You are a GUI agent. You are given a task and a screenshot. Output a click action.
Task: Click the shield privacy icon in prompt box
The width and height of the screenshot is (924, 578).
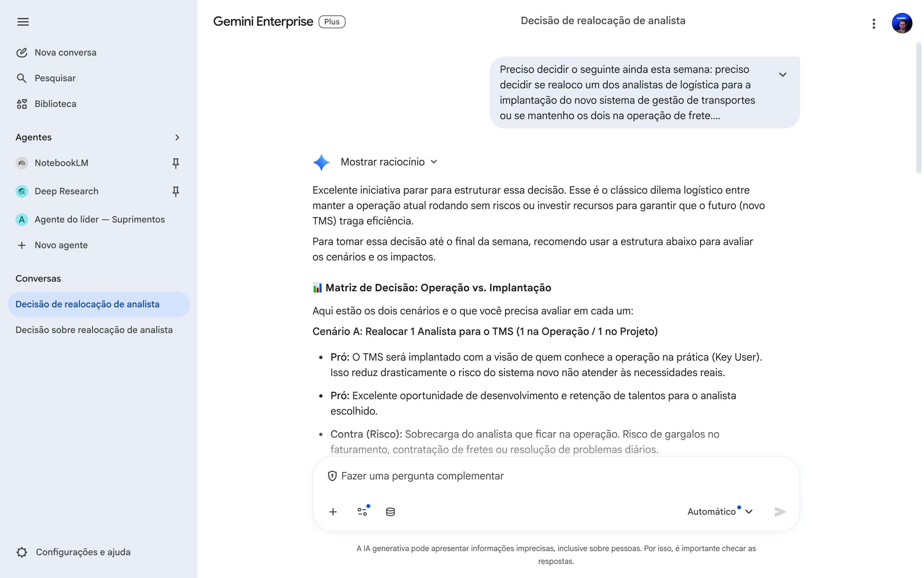332,476
